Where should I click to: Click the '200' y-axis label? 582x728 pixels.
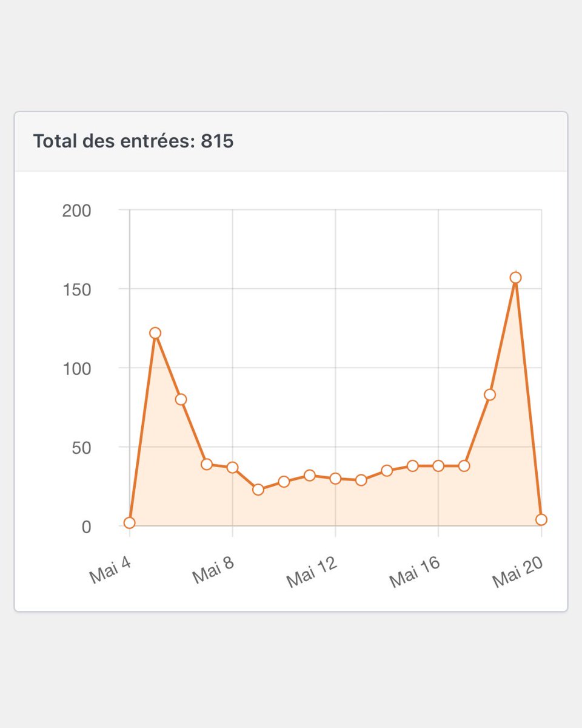76,211
